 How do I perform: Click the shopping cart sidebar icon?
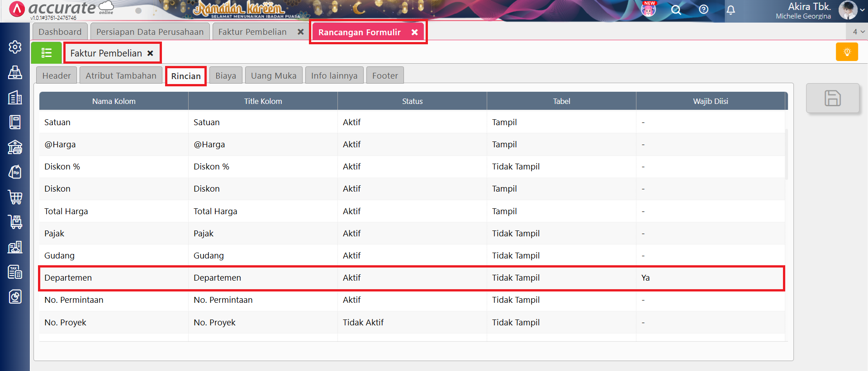point(15,197)
